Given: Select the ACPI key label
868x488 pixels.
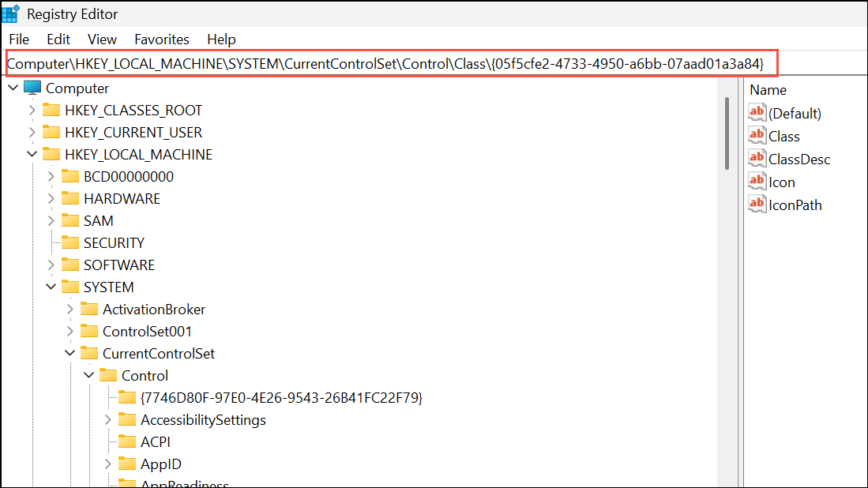Looking at the screenshot, I should (156, 442).
